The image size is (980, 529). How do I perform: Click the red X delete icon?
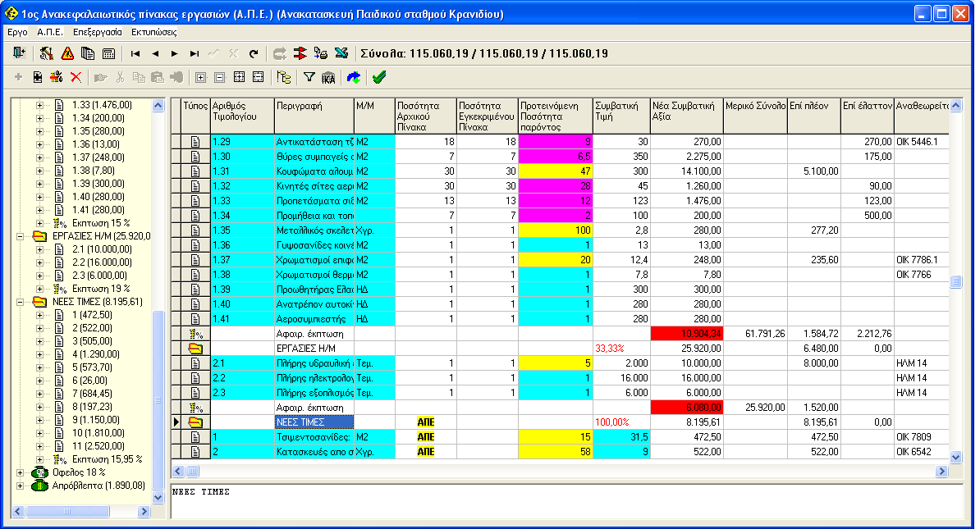coord(76,77)
